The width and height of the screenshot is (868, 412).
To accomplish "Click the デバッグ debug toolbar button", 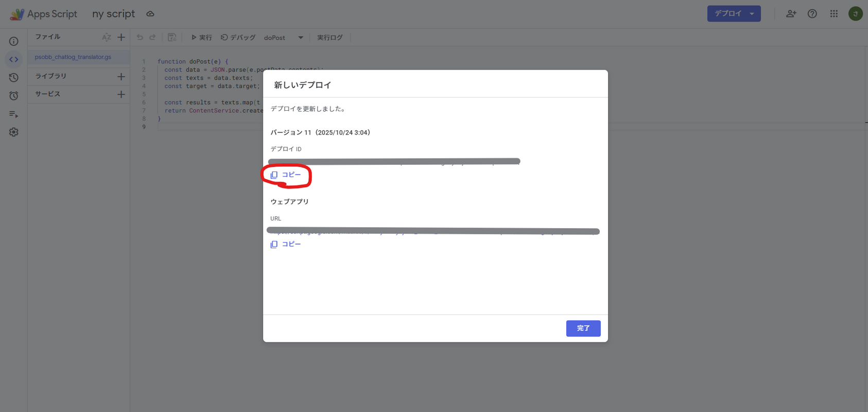I will pos(238,38).
